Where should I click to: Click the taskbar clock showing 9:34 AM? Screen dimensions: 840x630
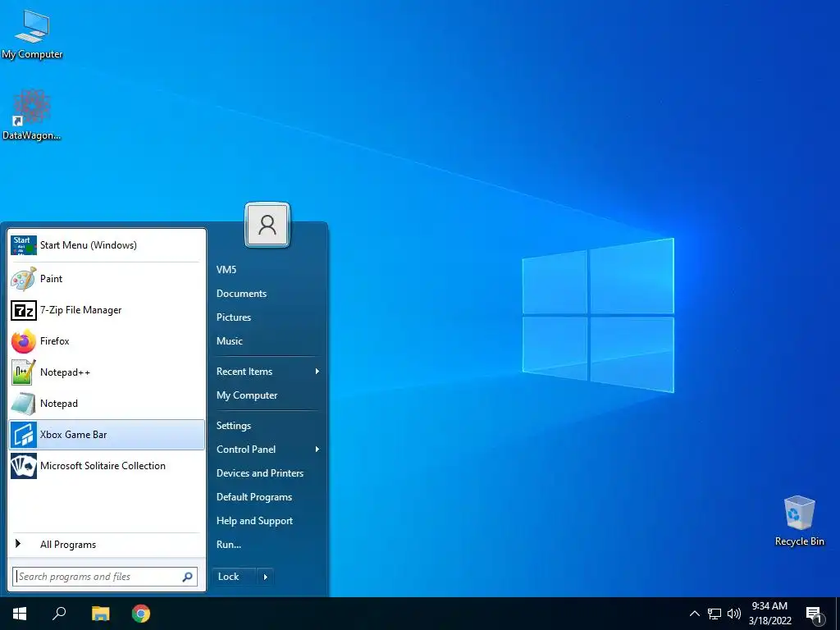[769, 614]
